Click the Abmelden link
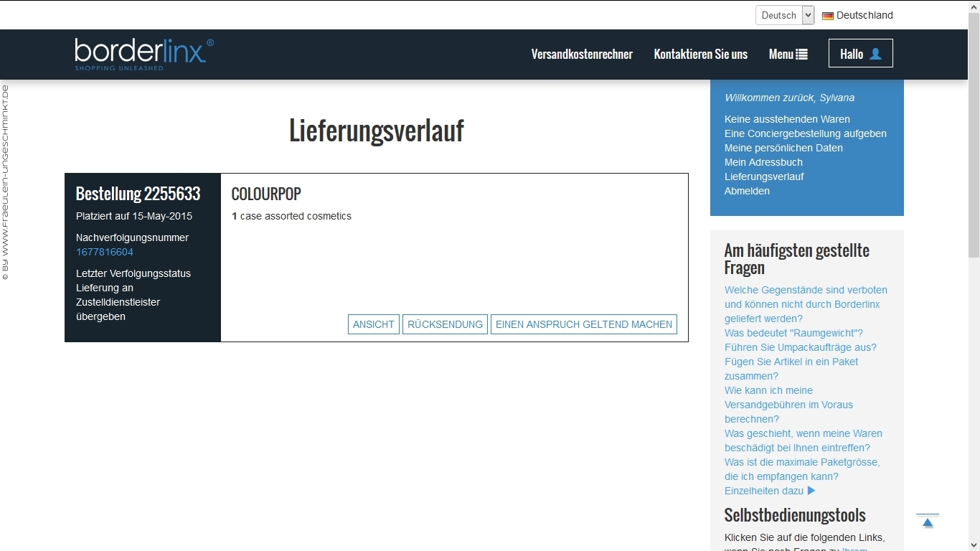 [x=747, y=191]
